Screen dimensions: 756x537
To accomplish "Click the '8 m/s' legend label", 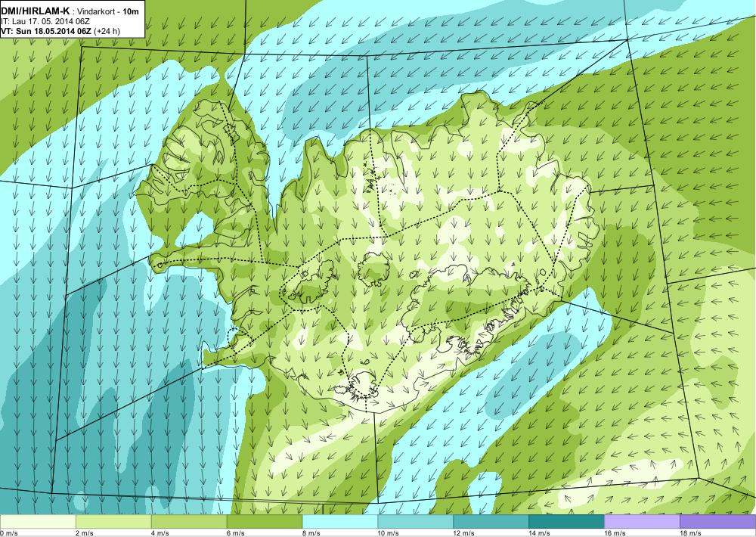I will point(311,533).
